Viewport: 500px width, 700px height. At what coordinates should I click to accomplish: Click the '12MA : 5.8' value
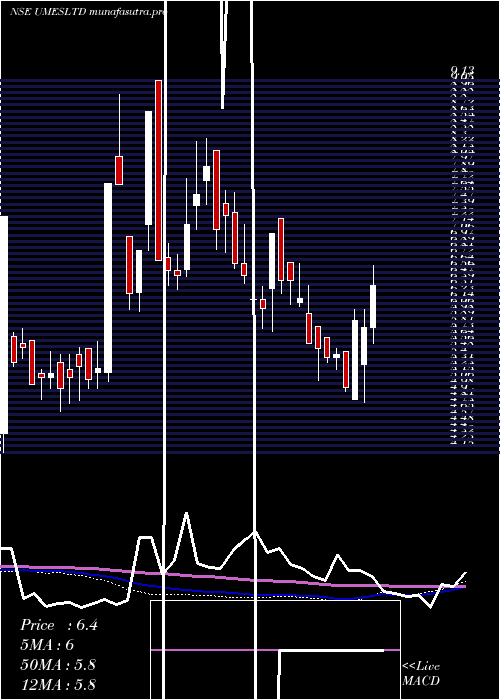pyautogui.click(x=58, y=684)
